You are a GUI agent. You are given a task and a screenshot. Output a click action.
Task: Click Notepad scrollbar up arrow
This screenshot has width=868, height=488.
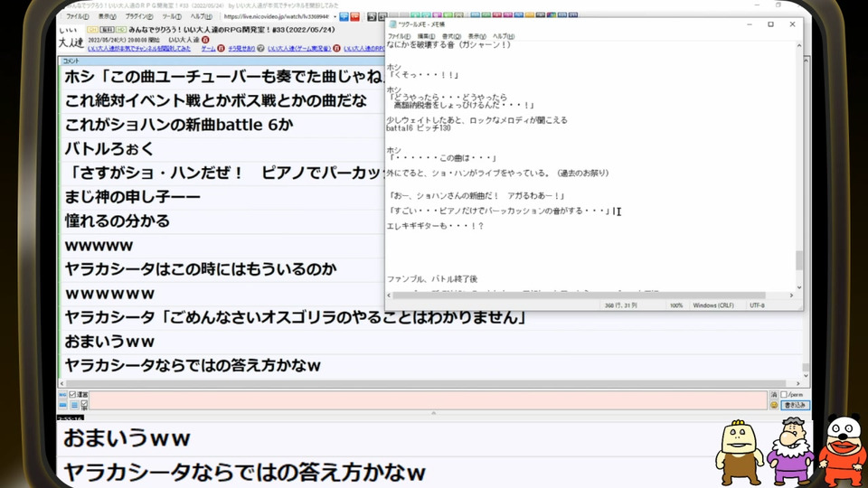(798, 46)
